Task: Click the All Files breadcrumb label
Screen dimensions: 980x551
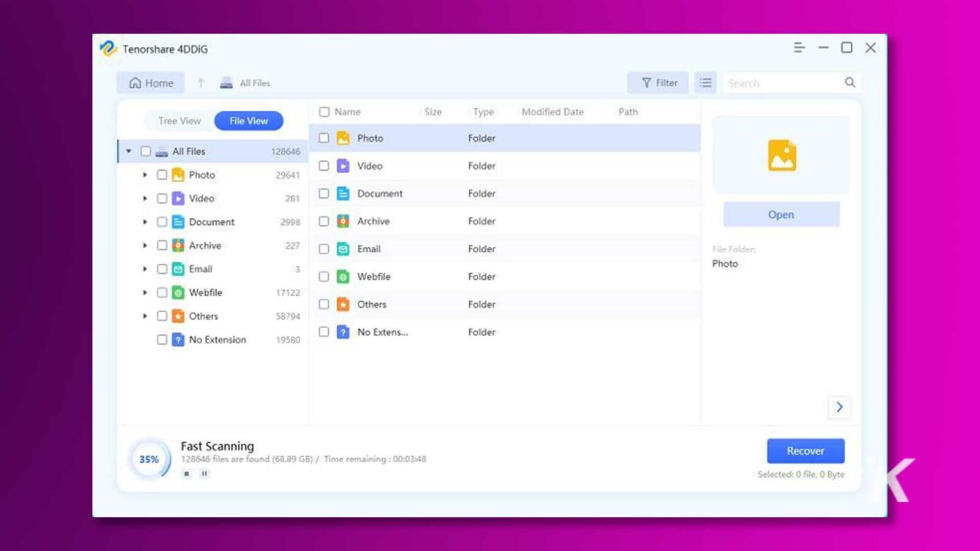Action: coord(255,83)
